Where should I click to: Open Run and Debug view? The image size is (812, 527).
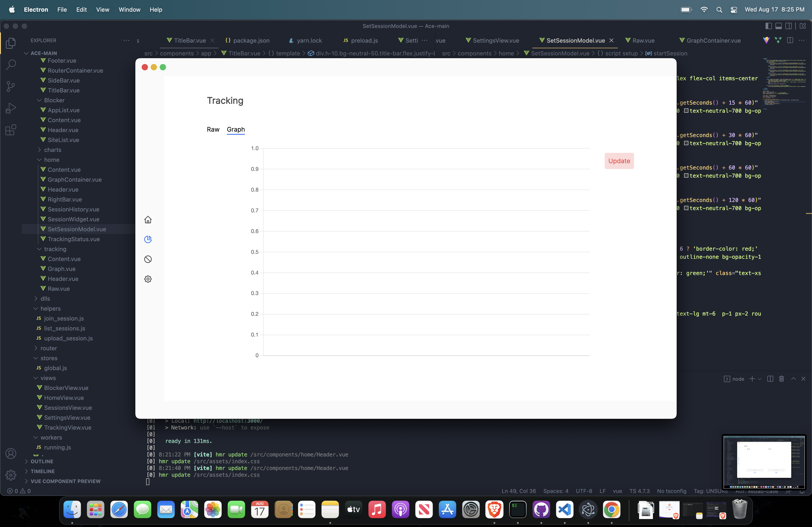[11, 108]
